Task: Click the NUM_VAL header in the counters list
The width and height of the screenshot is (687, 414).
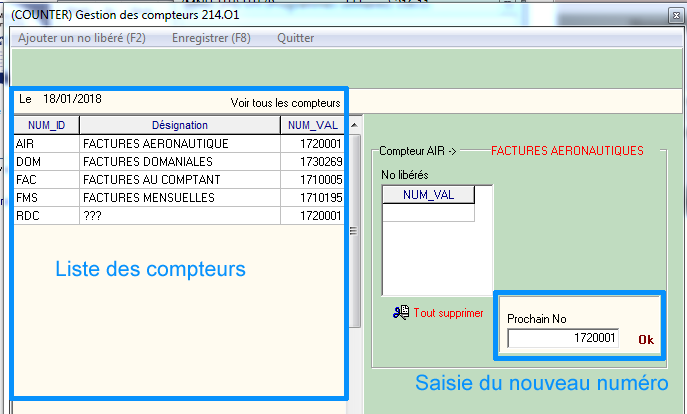Action: tap(312, 125)
